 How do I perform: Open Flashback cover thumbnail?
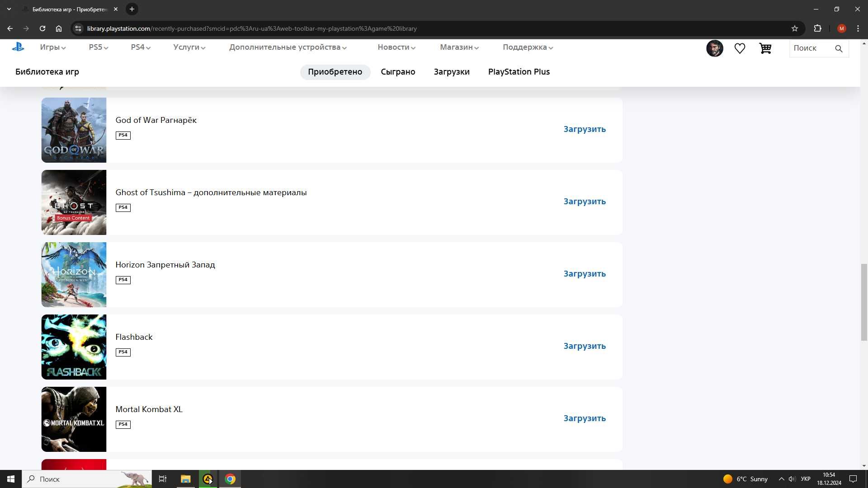pos(74,347)
